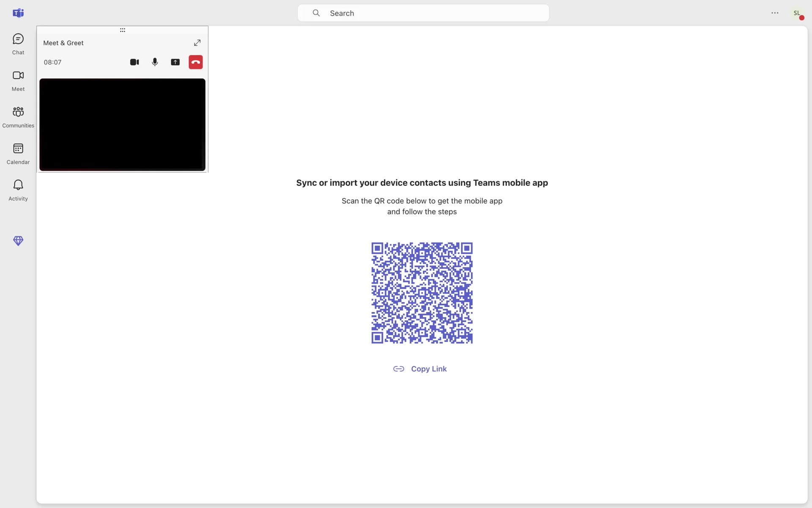Open the Activity notifications feed
The height and width of the screenshot is (508, 812).
[x=18, y=190]
